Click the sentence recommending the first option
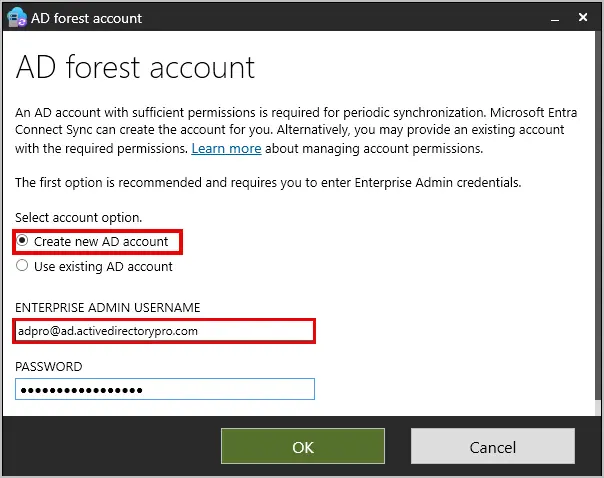 coord(268,182)
